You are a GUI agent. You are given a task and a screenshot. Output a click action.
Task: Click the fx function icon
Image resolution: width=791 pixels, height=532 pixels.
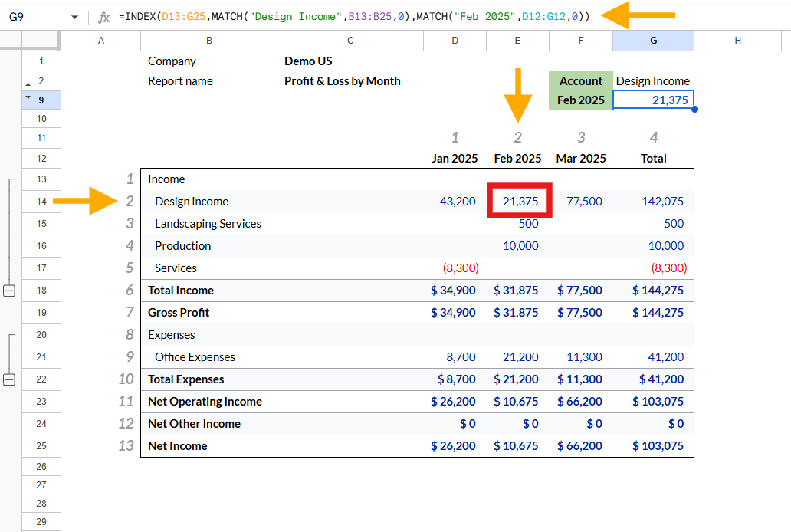pyautogui.click(x=104, y=17)
